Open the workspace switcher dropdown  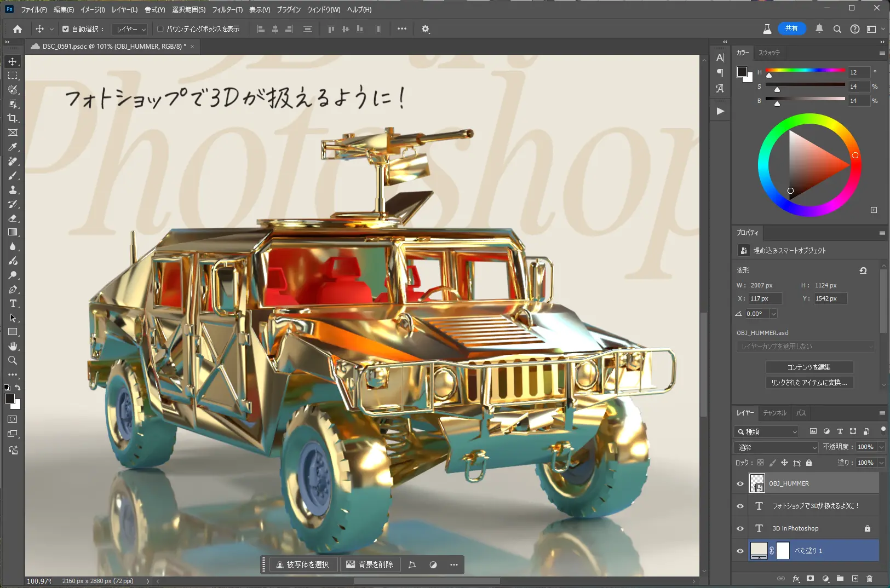point(875,29)
